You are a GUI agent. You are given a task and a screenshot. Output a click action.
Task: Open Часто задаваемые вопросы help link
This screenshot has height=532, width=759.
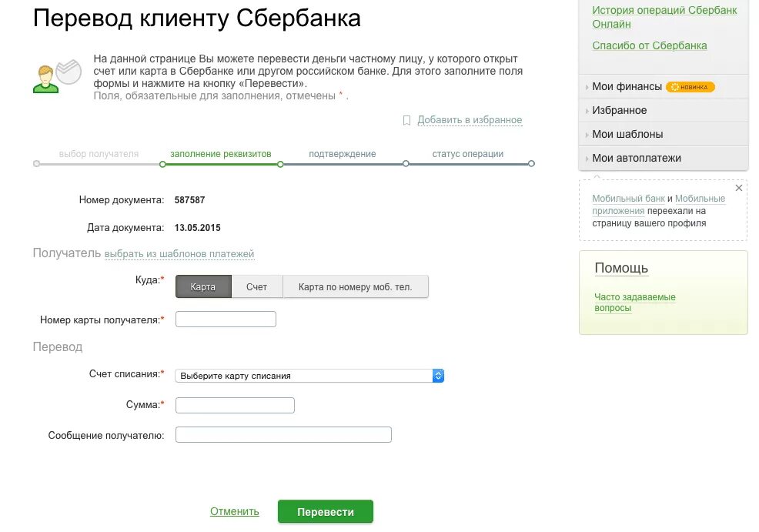[635, 303]
